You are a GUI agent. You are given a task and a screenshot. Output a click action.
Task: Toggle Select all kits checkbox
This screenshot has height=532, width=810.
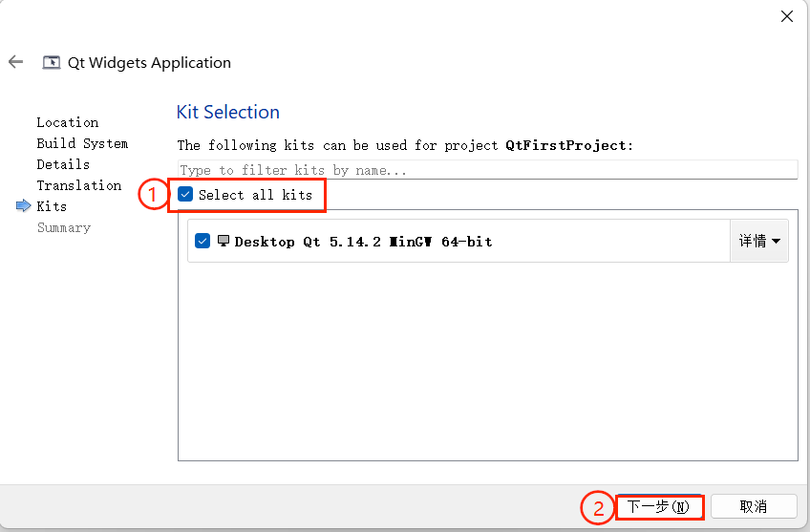pyautogui.click(x=185, y=194)
